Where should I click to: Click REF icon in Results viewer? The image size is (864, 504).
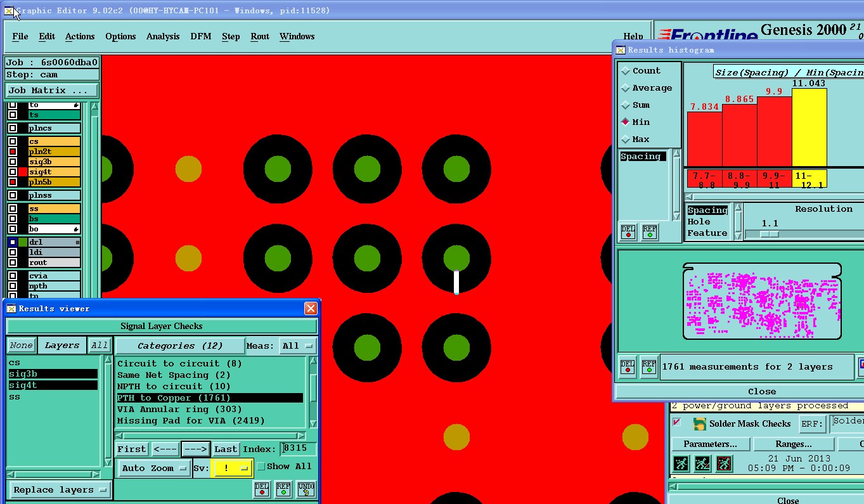click(x=283, y=489)
